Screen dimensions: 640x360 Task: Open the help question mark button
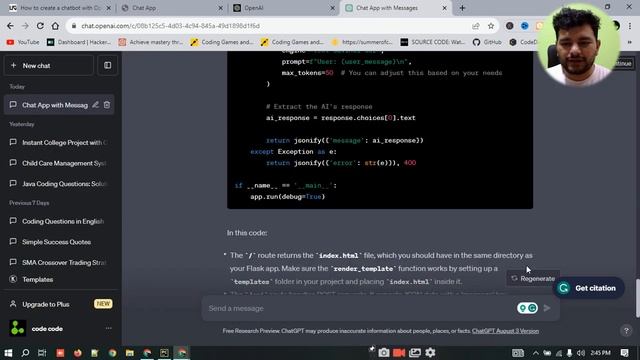tap(626, 331)
